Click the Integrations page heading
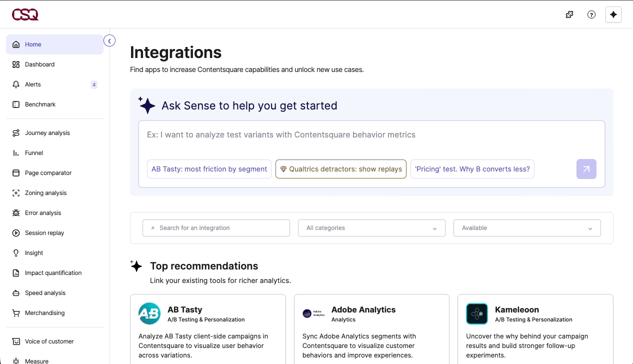 coord(175,52)
